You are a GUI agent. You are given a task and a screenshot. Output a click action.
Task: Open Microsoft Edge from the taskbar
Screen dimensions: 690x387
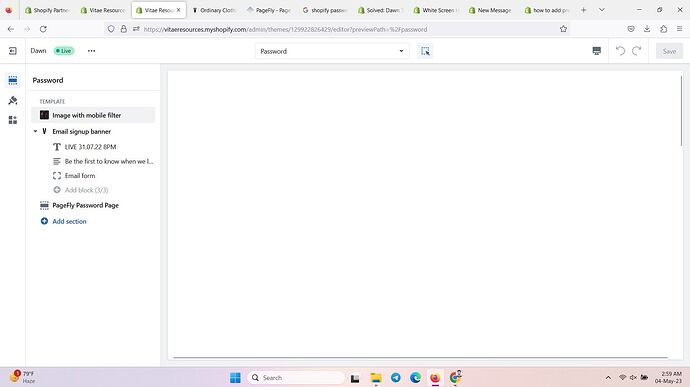tap(415, 377)
